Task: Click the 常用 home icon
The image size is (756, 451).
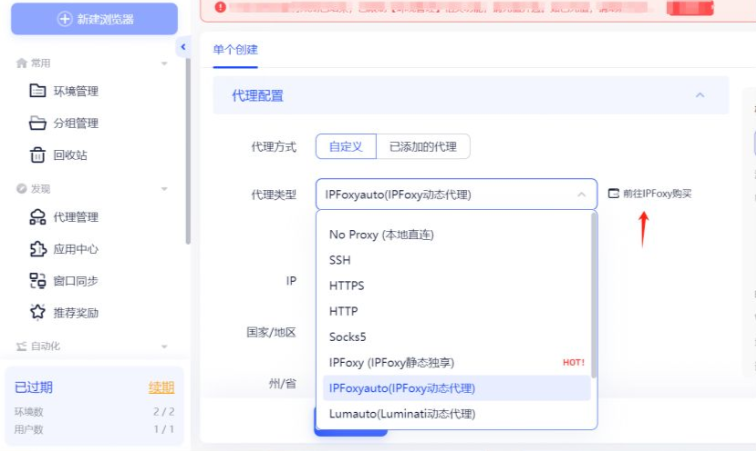Action: 21,63
